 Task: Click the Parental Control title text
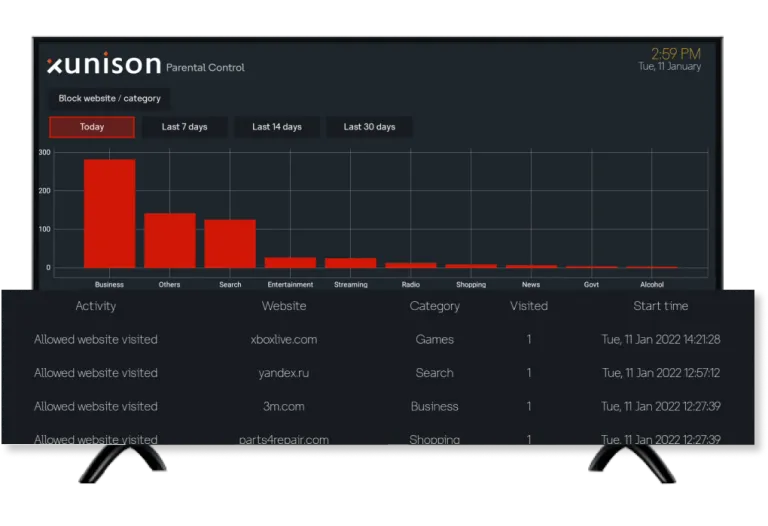pyautogui.click(x=205, y=68)
